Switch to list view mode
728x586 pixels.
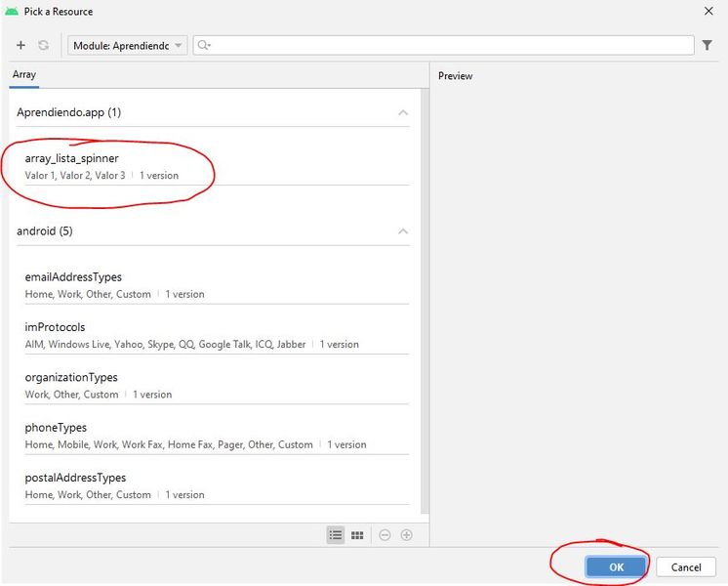coord(336,535)
